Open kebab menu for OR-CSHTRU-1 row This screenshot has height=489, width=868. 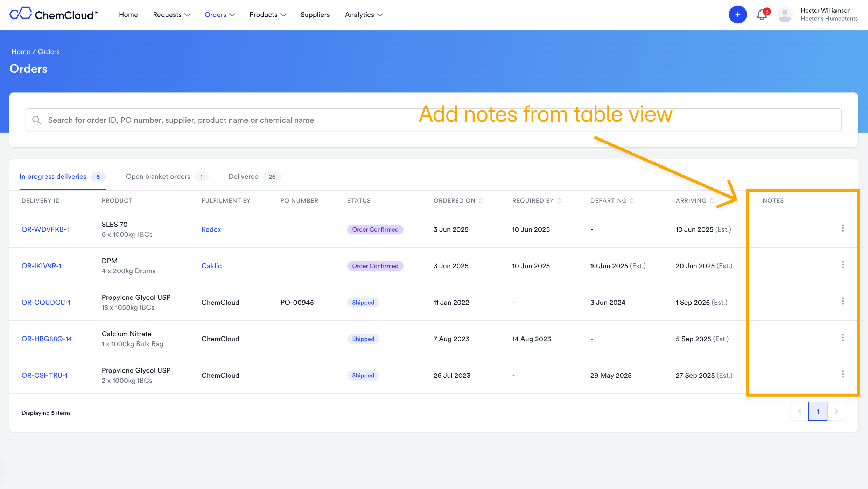coord(843,374)
